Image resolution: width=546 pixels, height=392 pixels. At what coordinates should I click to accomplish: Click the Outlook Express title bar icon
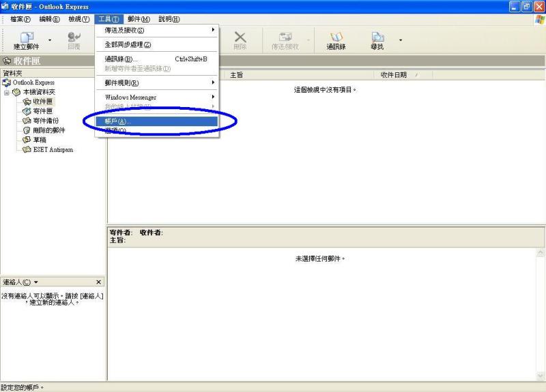(5, 6)
